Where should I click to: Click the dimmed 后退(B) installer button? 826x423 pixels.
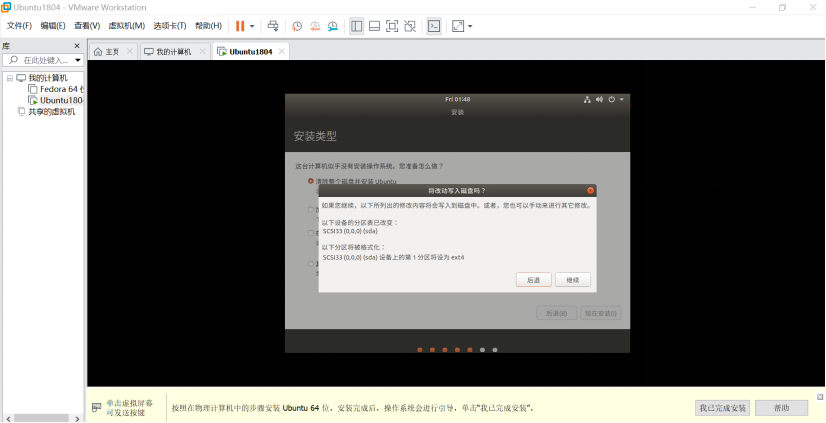click(556, 313)
